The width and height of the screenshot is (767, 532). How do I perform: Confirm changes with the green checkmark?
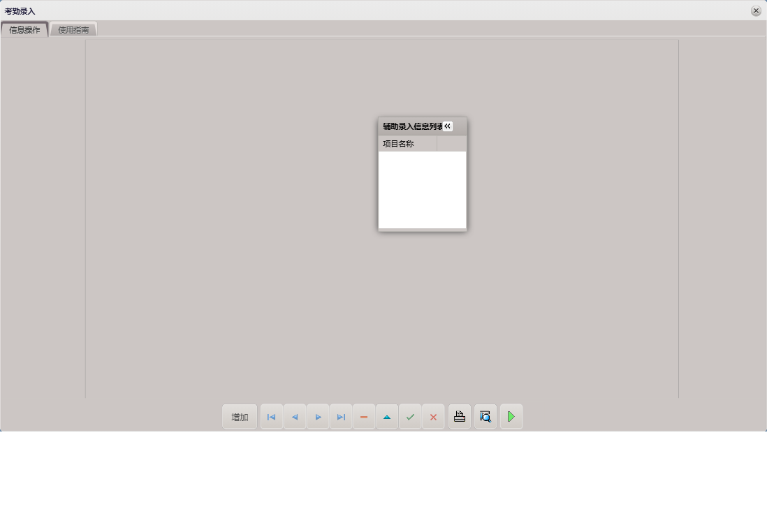tap(410, 417)
